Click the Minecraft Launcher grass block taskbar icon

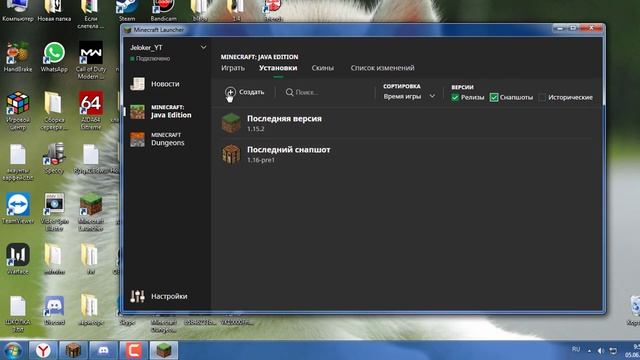coord(164,351)
